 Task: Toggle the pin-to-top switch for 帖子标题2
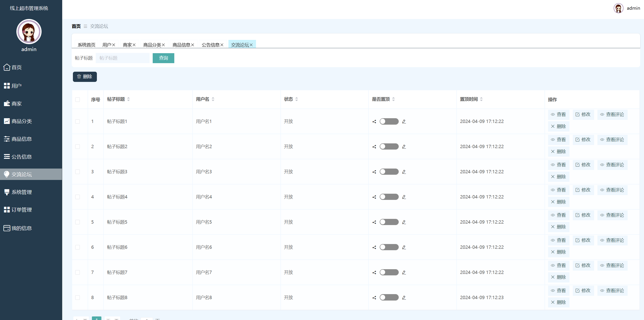389,146
